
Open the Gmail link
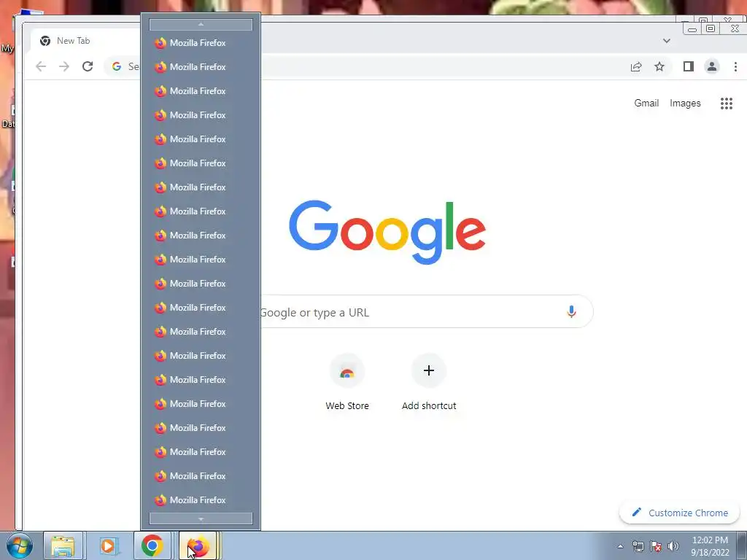click(x=646, y=104)
